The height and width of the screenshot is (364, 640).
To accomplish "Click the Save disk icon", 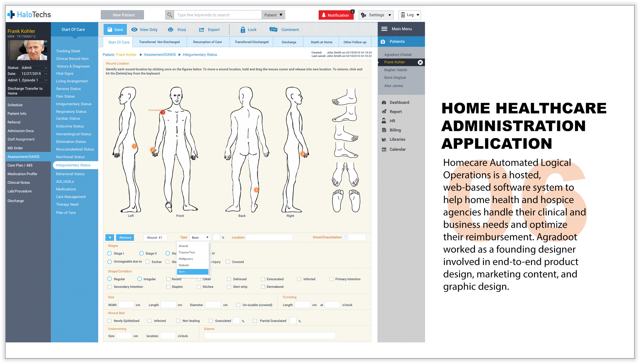I will pyautogui.click(x=110, y=30).
